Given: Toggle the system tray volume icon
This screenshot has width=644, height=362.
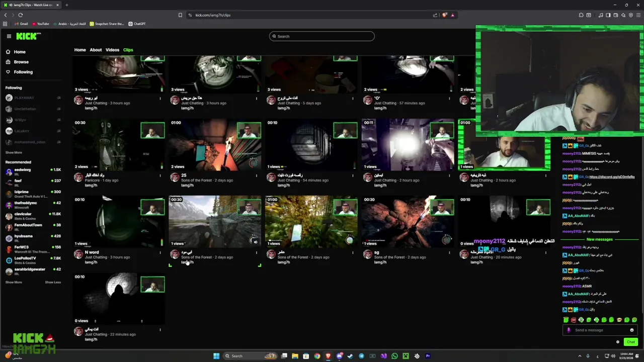Looking at the screenshot, I should point(612,356).
